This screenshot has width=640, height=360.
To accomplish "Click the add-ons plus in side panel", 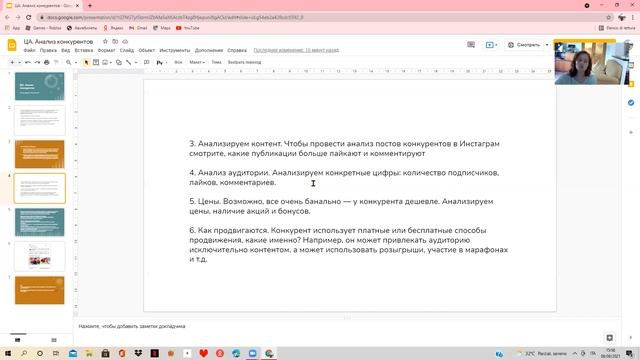I will pyautogui.click(x=631, y=132).
